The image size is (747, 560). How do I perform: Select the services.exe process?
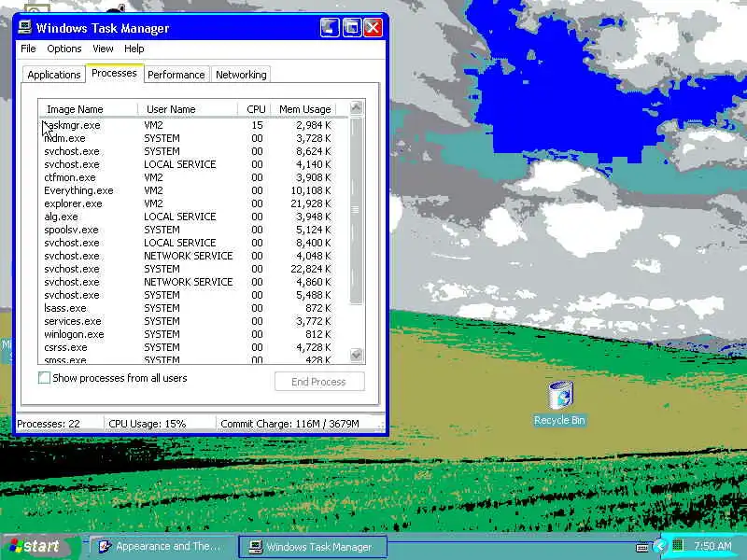pos(188,321)
